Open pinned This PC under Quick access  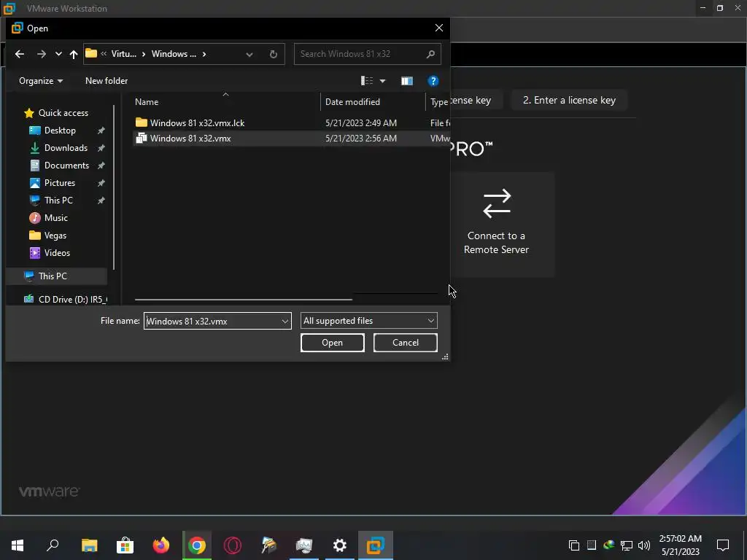coord(58,201)
